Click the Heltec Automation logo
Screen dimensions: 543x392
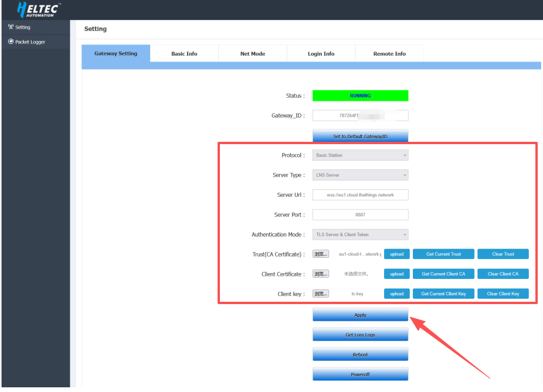[39, 9]
